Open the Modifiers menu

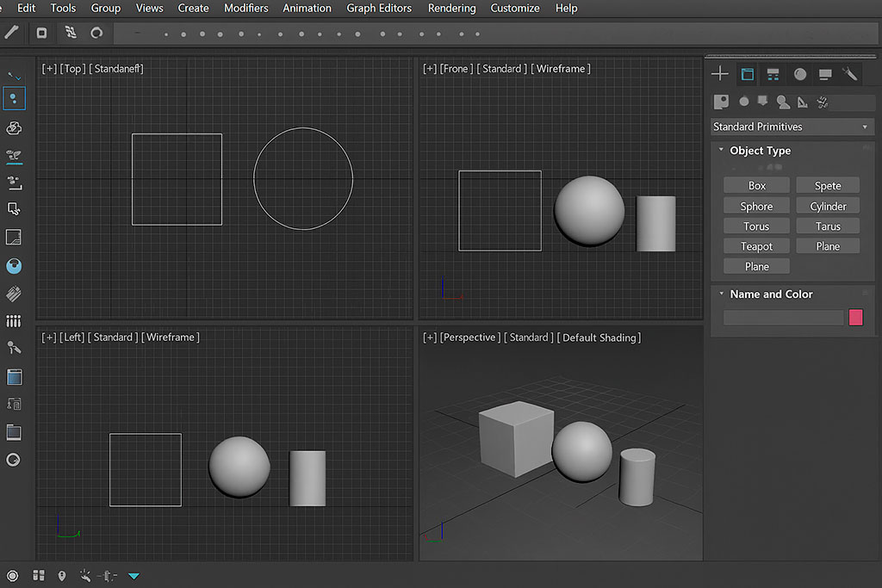pos(245,8)
